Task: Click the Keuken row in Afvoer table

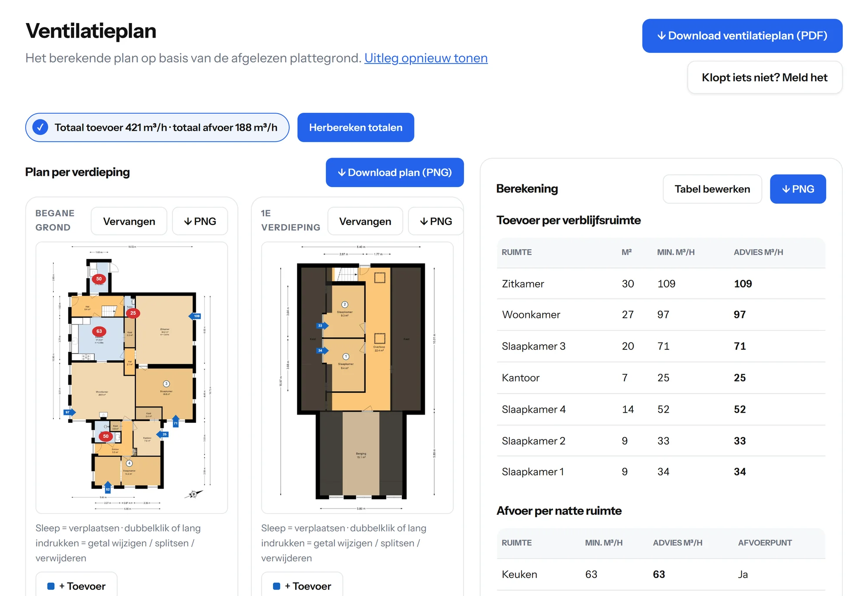Action: [661, 574]
